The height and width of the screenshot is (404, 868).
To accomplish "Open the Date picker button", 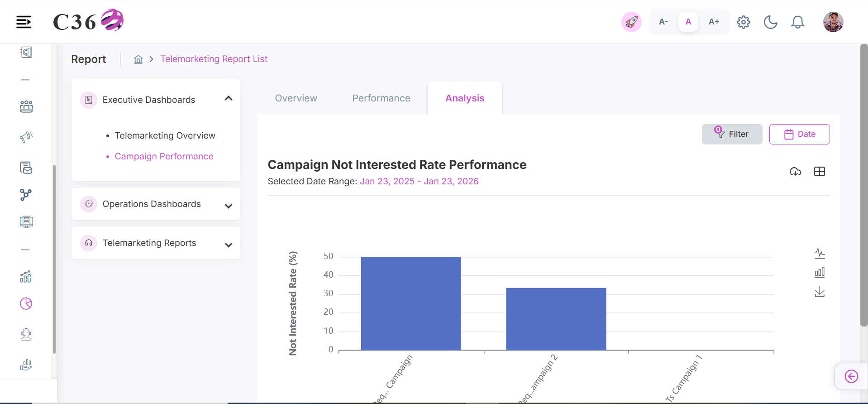I will (x=799, y=134).
